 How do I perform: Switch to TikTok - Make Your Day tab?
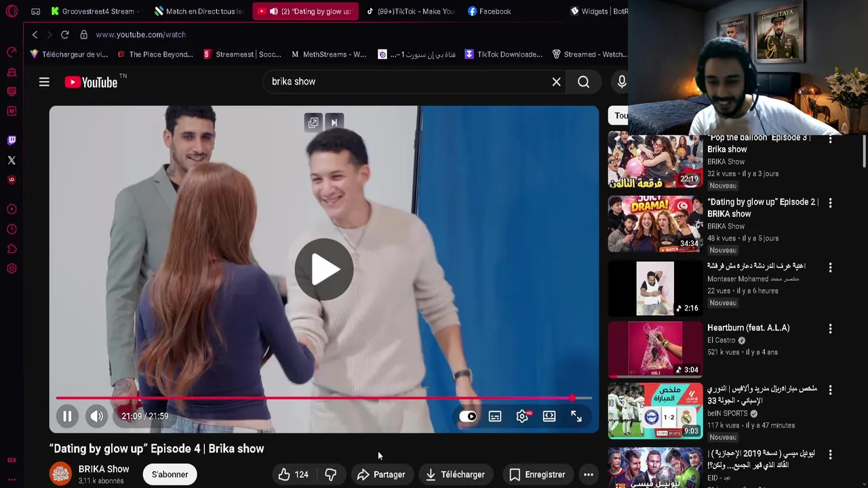click(x=410, y=11)
